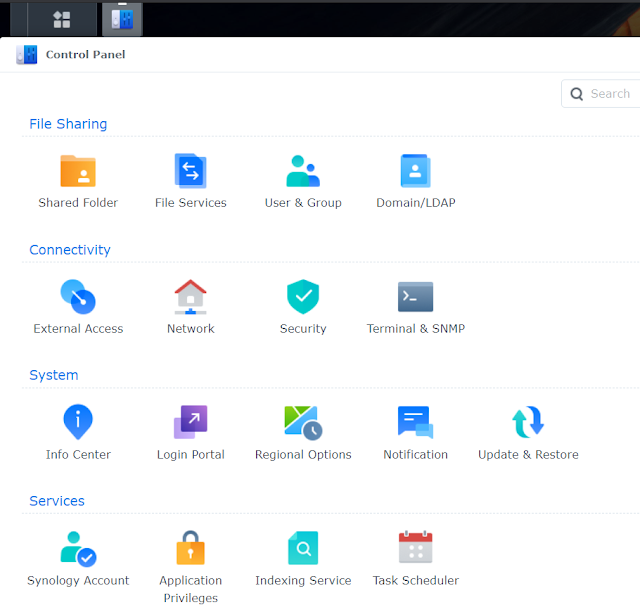640x612 pixels.
Task: Open Domain/LDAP settings
Action: tap(416, 181)
